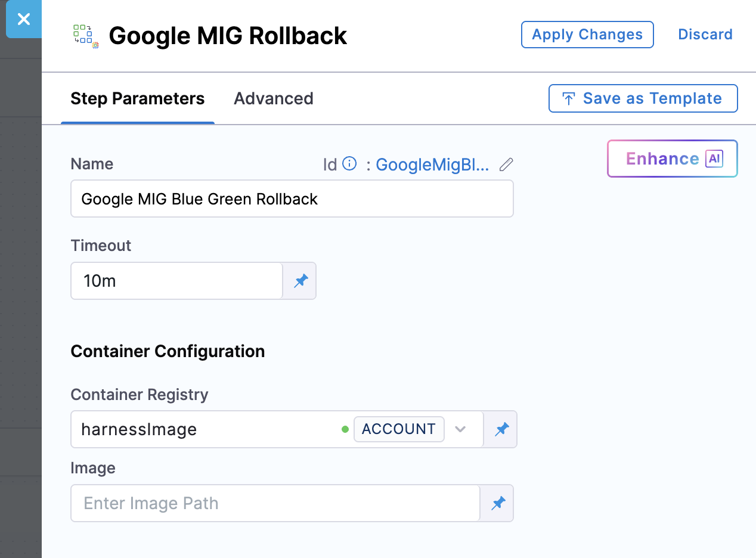Click the Apply Changes button

tap(587, 35)
